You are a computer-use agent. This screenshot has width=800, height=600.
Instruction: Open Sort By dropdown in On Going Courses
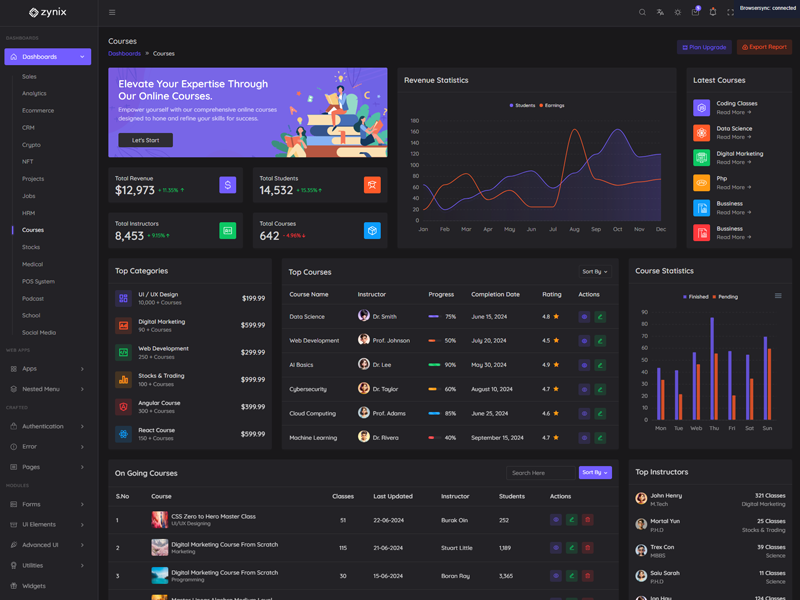594,473
